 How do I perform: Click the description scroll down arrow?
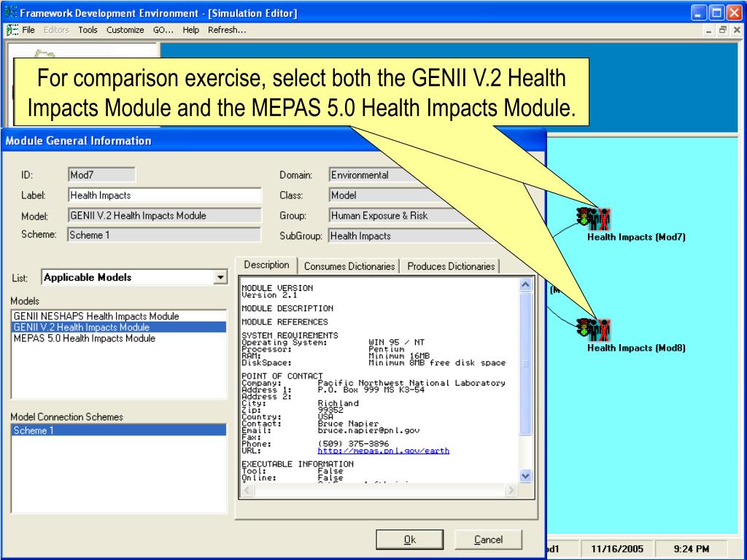525,475
